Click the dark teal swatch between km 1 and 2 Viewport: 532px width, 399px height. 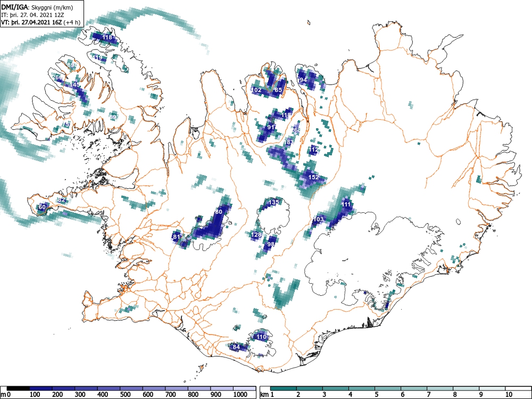pos(284,389)
